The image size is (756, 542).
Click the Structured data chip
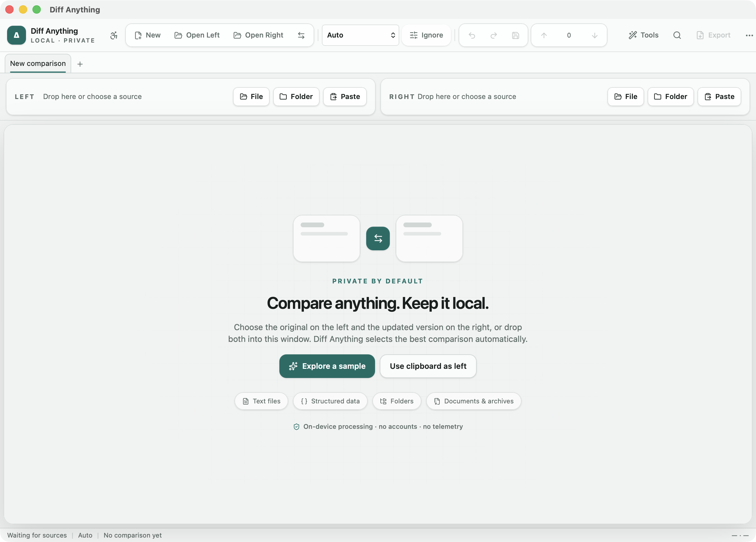(330, 401)
